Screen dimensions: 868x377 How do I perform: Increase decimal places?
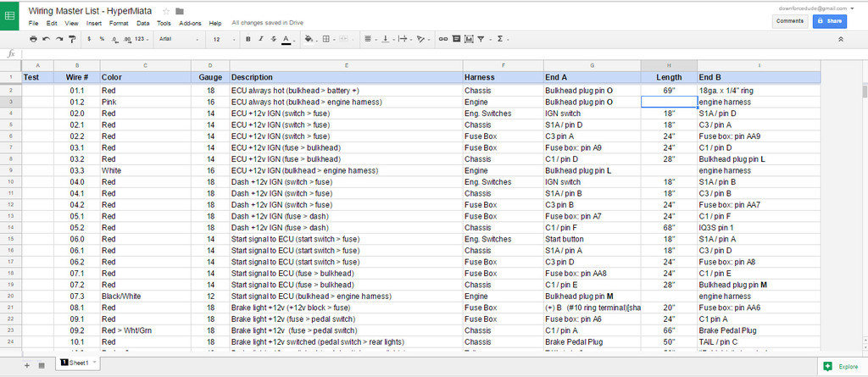click(x=127, y=39)
